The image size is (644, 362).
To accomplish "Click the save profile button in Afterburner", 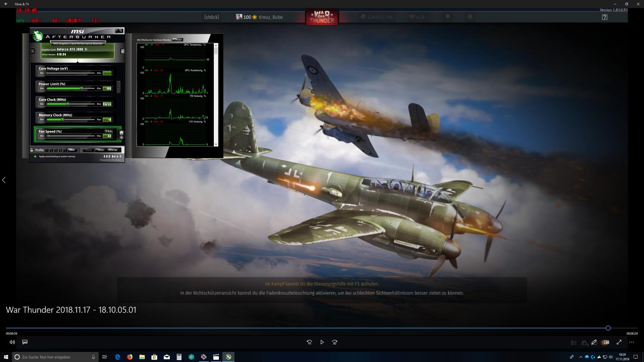I will 72,150.
